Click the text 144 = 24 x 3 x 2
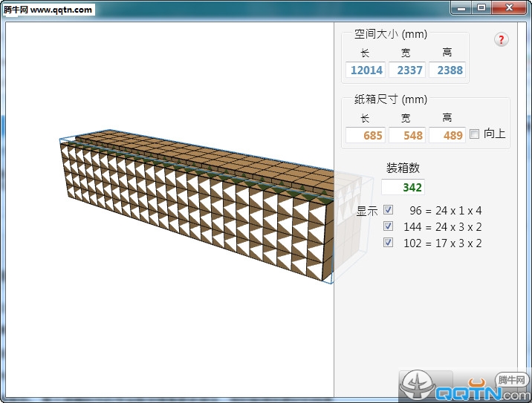This screenshot has height=403, width=532. point(442,227)
